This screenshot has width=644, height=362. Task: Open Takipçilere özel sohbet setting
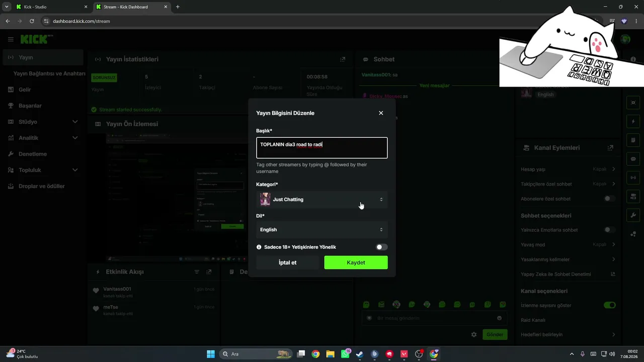(x=568, y=184)
